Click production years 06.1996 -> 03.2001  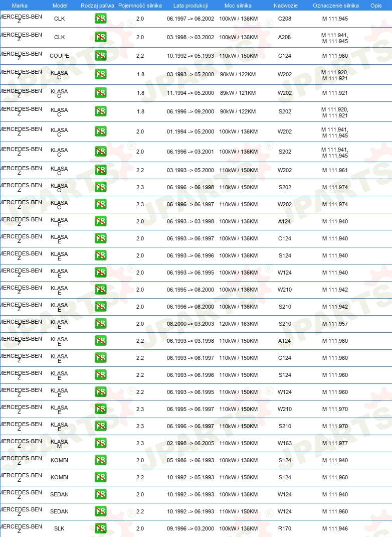pos(190,152)
